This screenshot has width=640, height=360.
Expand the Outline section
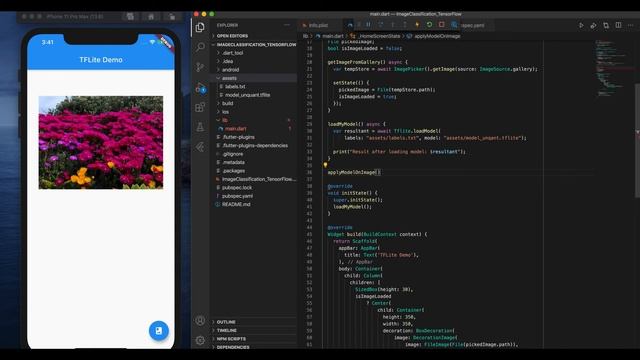pos(253,322)
